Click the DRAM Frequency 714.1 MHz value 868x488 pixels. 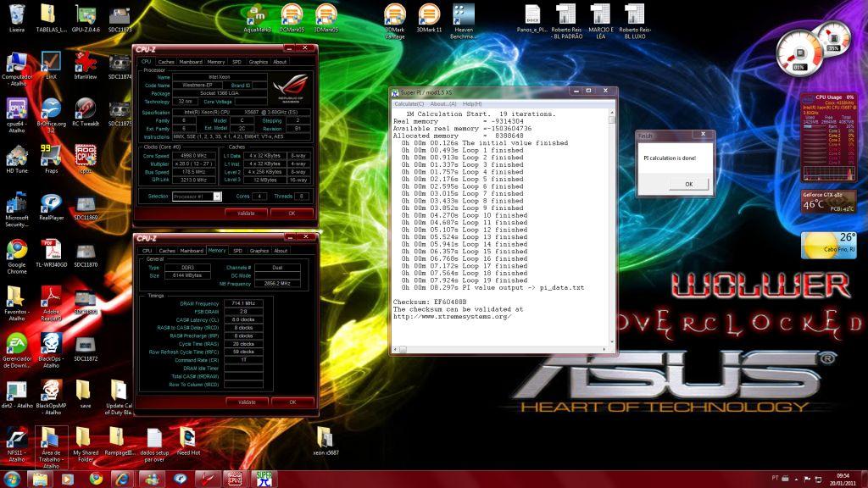point(243,303)
